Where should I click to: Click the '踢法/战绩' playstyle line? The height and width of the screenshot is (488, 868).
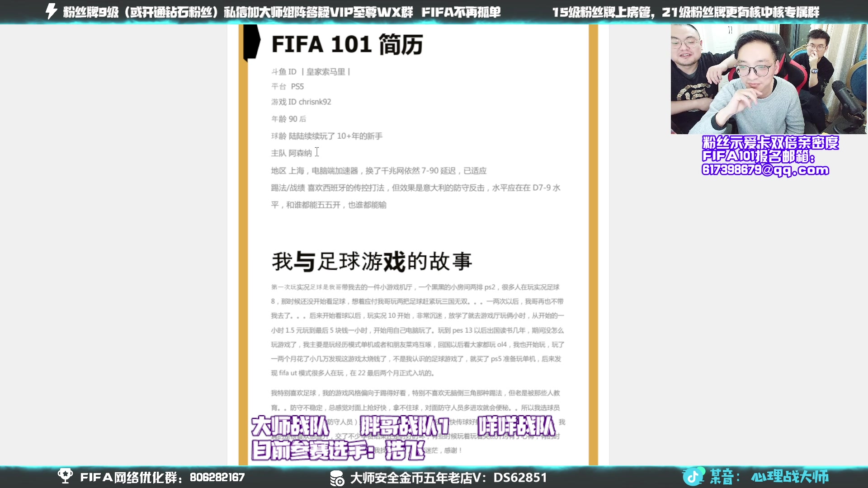point(416,196)
